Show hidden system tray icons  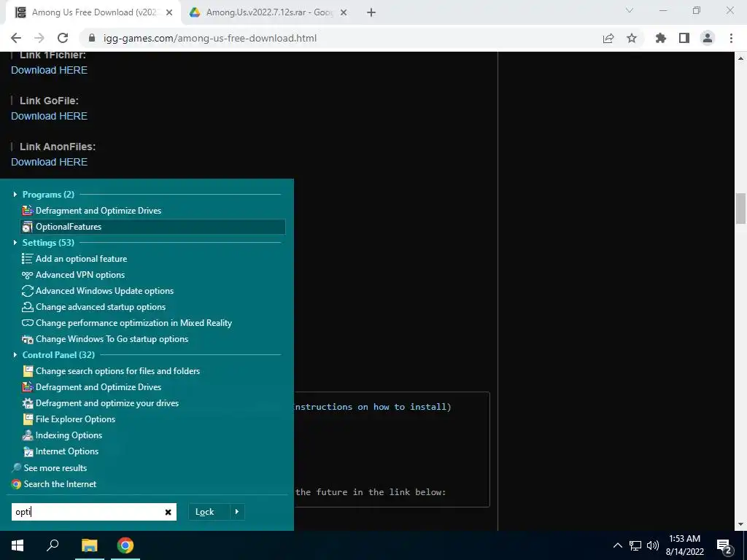pyautogui.click(x=617, y=545)
